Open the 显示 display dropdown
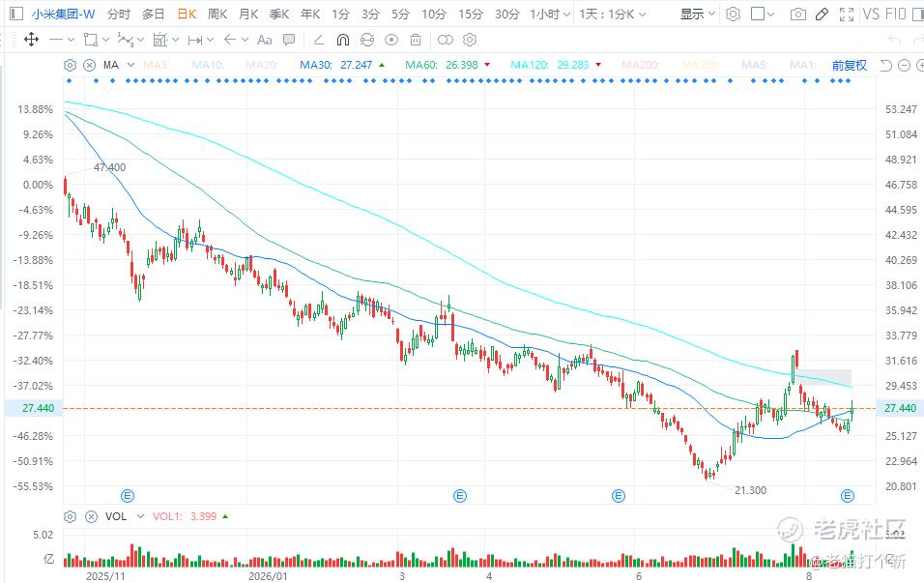The height and width of the screenshot is (583, 924). 698,14
